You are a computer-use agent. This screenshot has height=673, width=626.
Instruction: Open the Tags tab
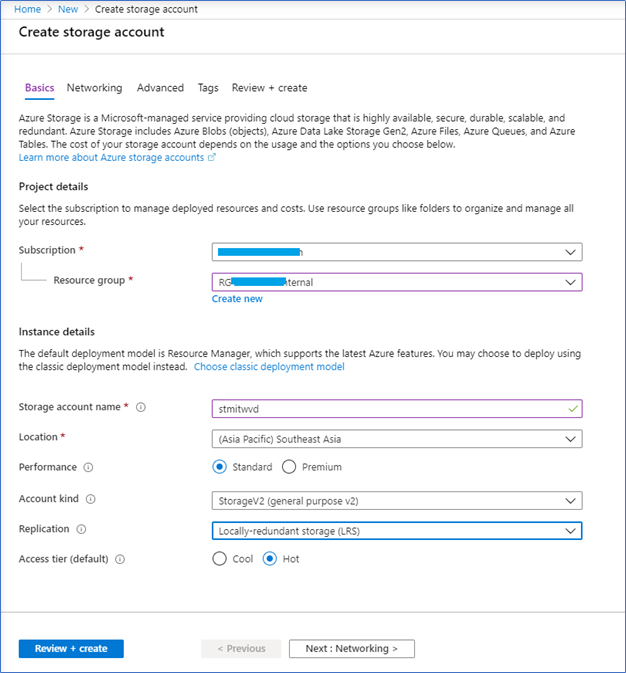208,88
